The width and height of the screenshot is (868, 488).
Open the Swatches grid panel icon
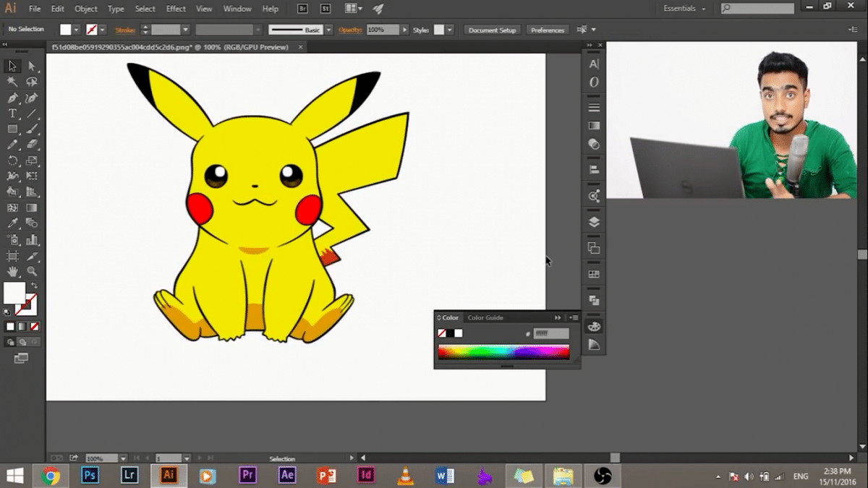[x=594, y=274]
